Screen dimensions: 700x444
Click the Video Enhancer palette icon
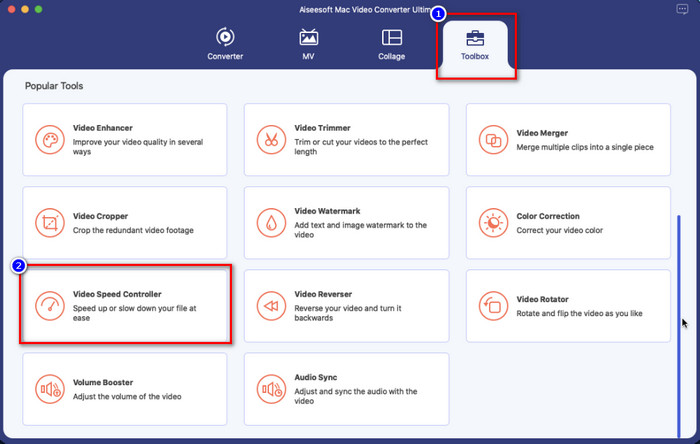pyautogui.click(x=50, y=140)
